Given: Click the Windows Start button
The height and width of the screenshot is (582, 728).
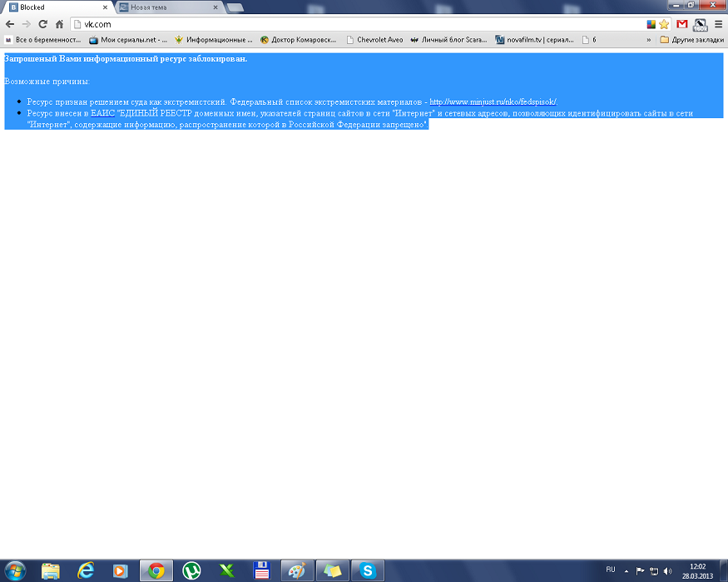Looking at the screenshot, I should [x=15, y=570].
